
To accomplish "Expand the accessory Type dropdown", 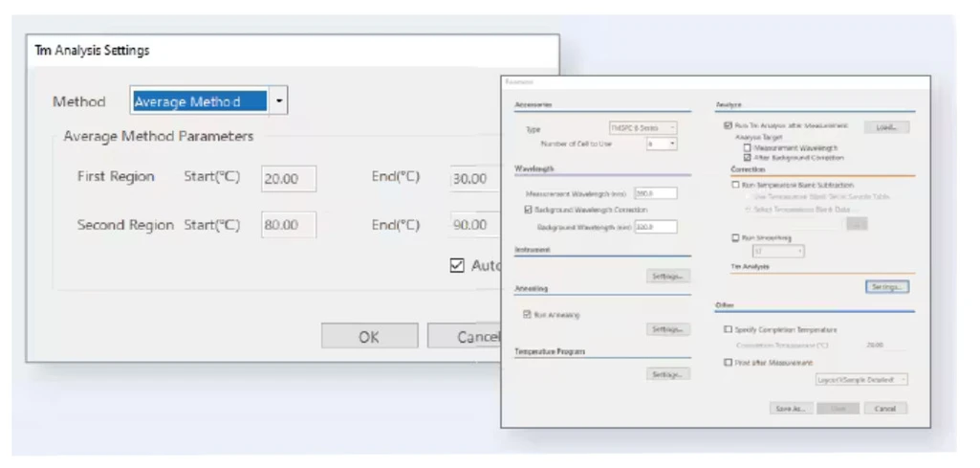I will coord(643,127).
